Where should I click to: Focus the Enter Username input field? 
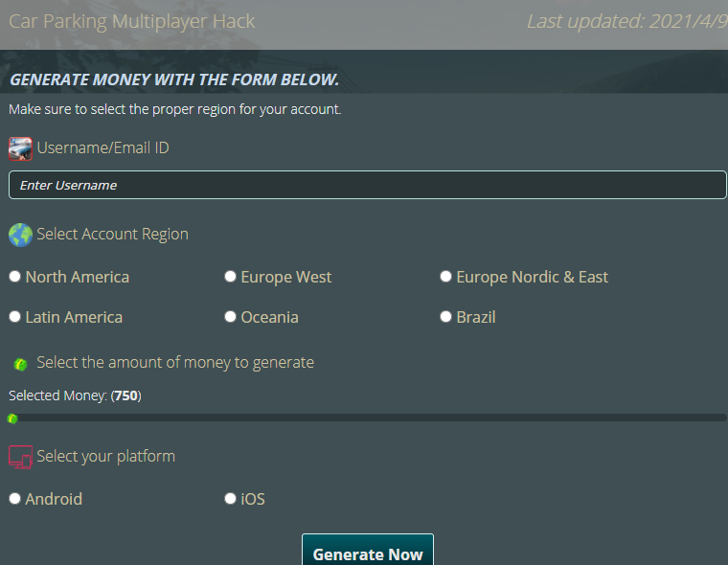click(368, 185)
